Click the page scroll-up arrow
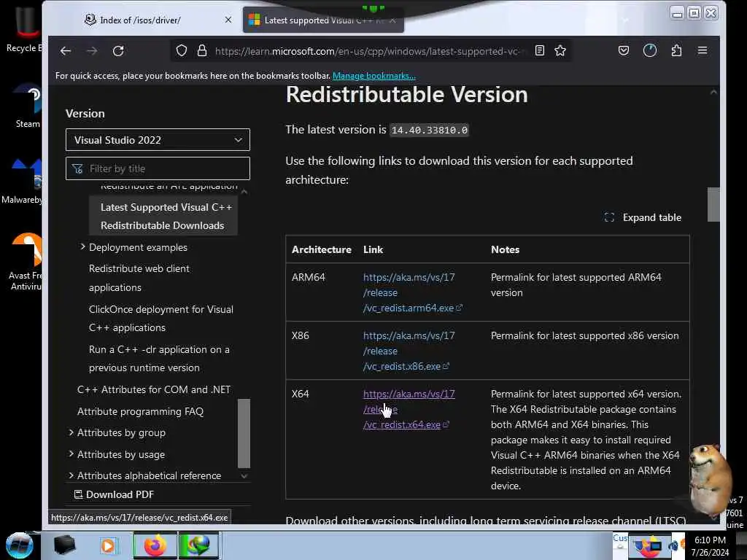 click(713, 92)
